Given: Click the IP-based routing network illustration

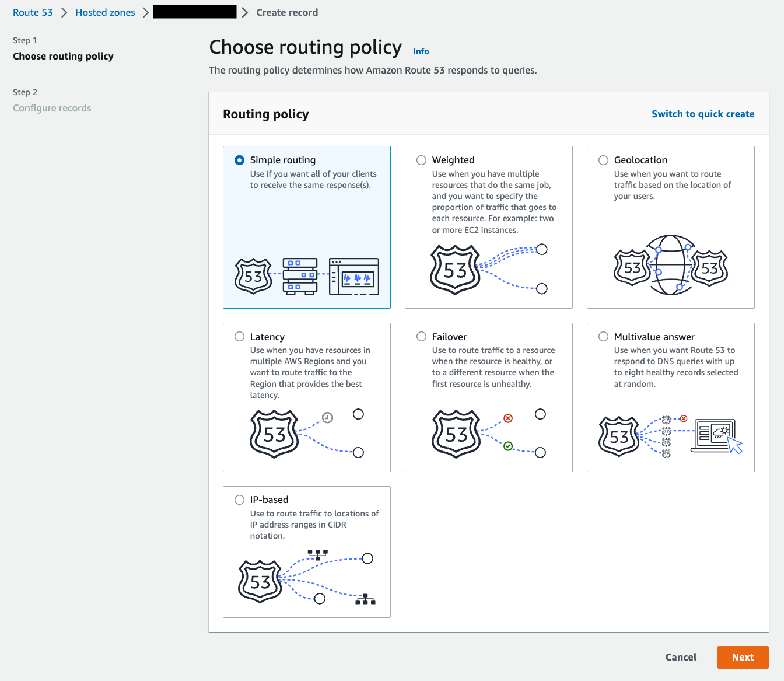Looking at the screenshot, I should point(307,578).
